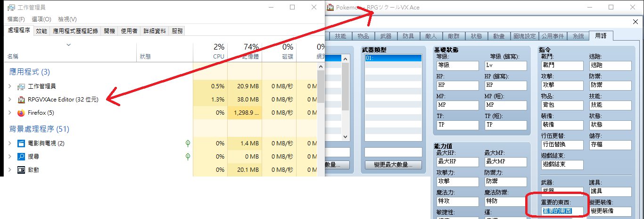This screenshot has width=644, height=219.
Task: Switch to the 效能 tab
Action: point(41,31)
